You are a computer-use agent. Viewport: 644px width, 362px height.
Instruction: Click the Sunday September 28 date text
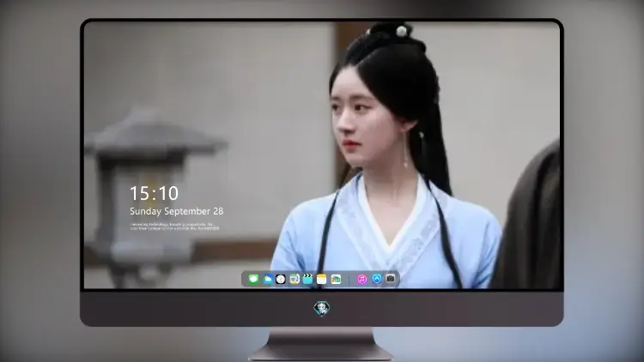click(177, 211)
